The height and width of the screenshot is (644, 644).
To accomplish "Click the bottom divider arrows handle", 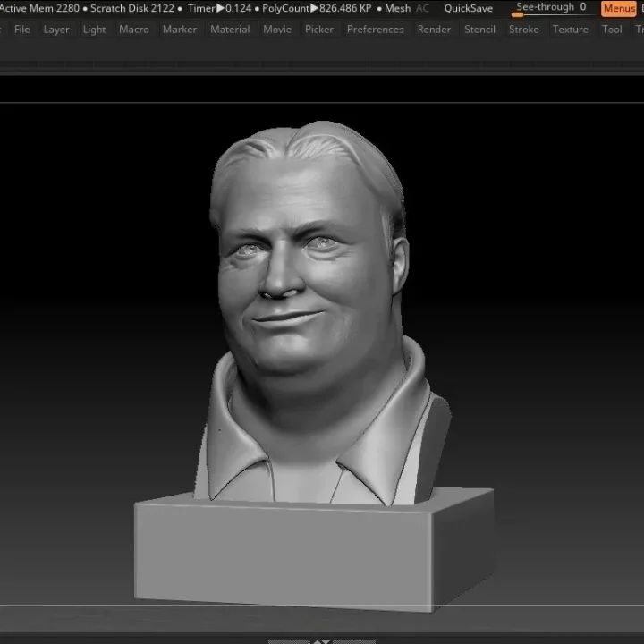I will pos(322,641).
